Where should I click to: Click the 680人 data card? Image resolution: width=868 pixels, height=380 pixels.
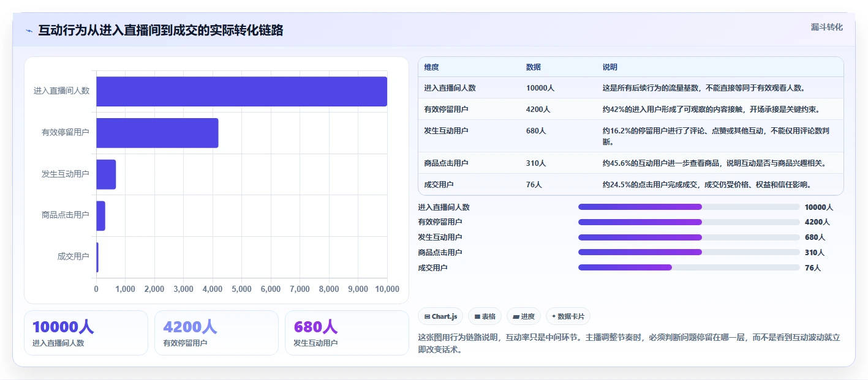coord(347,333)
